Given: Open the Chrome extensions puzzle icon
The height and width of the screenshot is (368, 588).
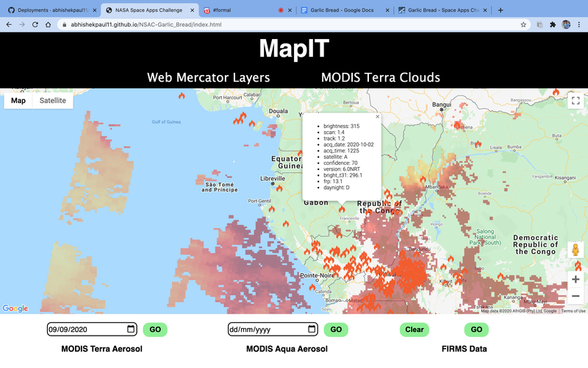Looking at the screenshot, I should point(553,25).
